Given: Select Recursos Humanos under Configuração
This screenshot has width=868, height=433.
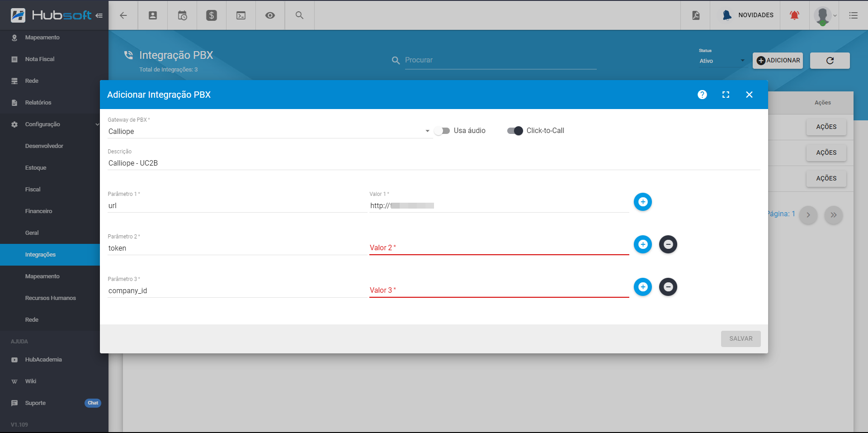Looking at the screenshot, I should coord(50,298).
